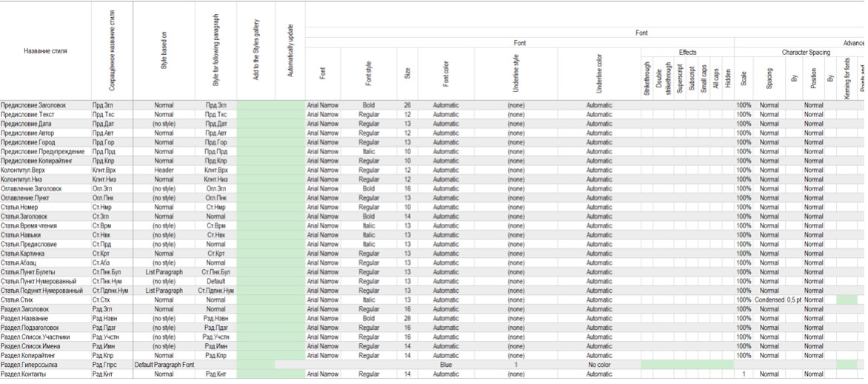The width and height of the screenshot is (868, 384).
Task: Select the 'Предисловие.Автор' style name cell
Action: point(45,133)
